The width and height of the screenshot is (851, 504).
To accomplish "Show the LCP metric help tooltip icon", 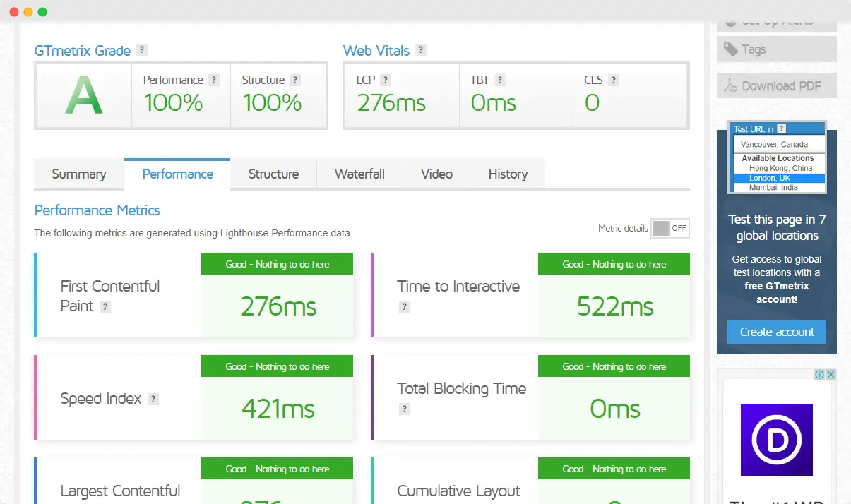I will pos(386,80).
